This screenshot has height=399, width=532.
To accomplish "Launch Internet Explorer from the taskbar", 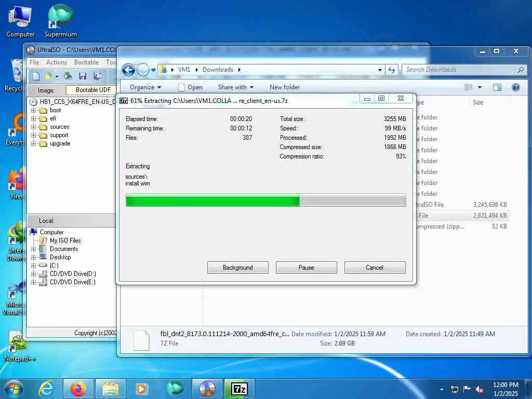I will click(46, 389).
